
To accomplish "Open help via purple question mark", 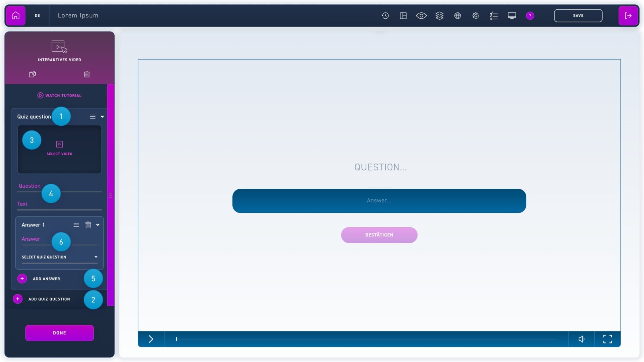I will pyautogui.click(x=530, y=15).
